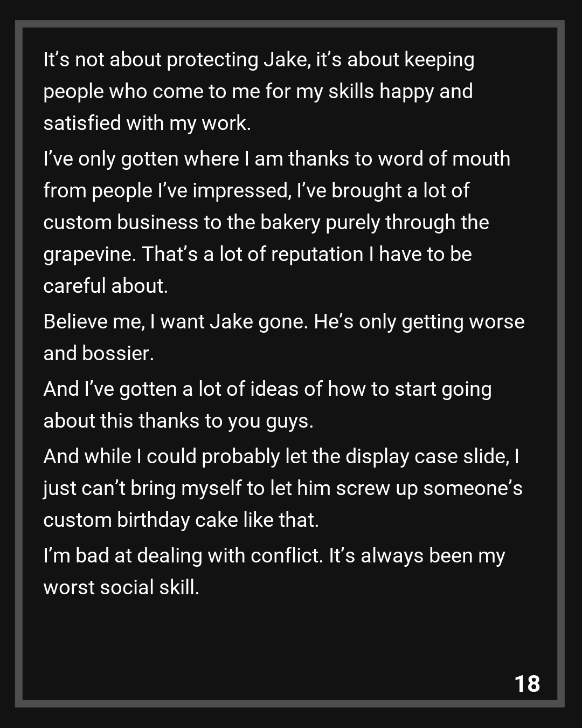
Task: Click the page number 18
Action: coord(527,684)
